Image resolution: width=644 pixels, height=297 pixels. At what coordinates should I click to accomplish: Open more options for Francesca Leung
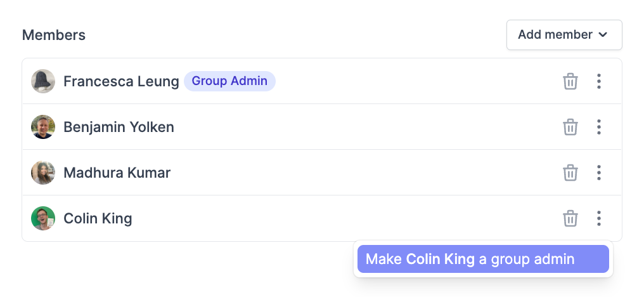pyautogui.click(x=599, y=81)
